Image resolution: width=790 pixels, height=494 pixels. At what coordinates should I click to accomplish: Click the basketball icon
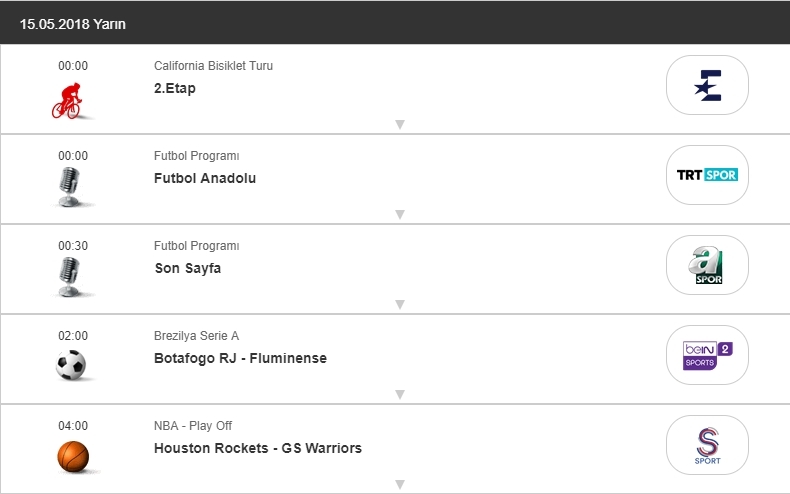pyautogui.click(x=72, y=456)
